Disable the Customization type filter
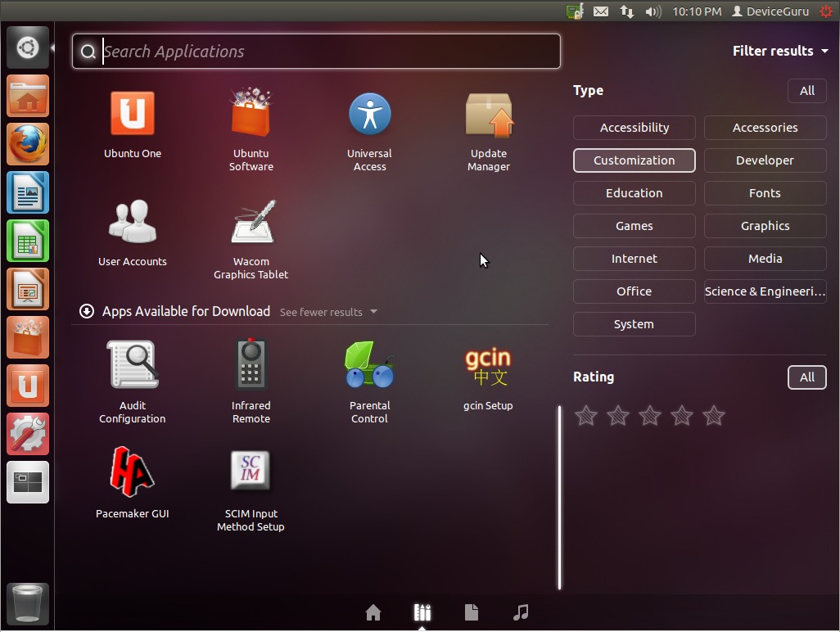 click(x=635, y=160)
